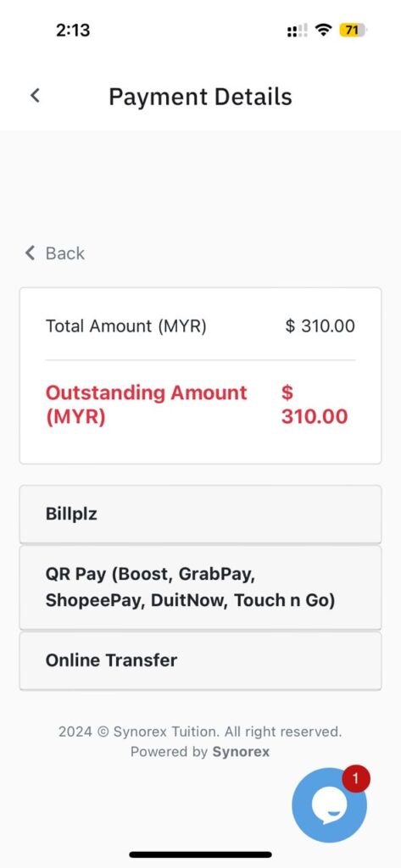Expand the QR Pay payment option

click(x=200, y=587)
